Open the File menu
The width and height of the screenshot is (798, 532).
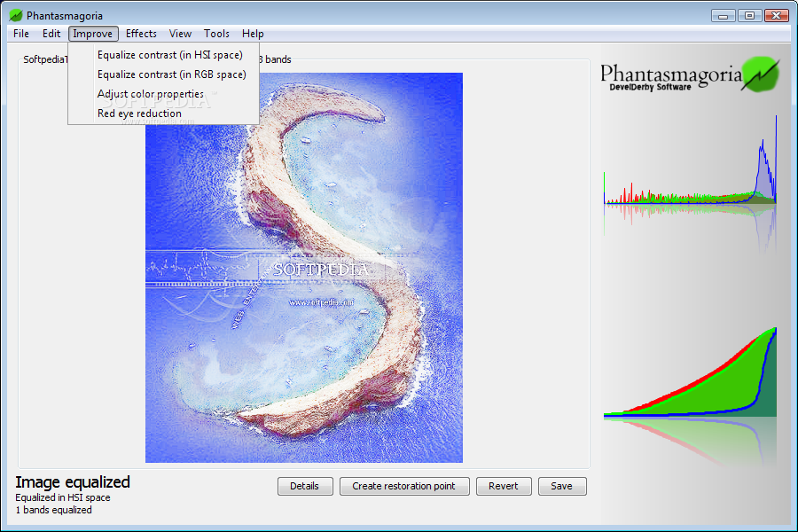coord(21,34)
